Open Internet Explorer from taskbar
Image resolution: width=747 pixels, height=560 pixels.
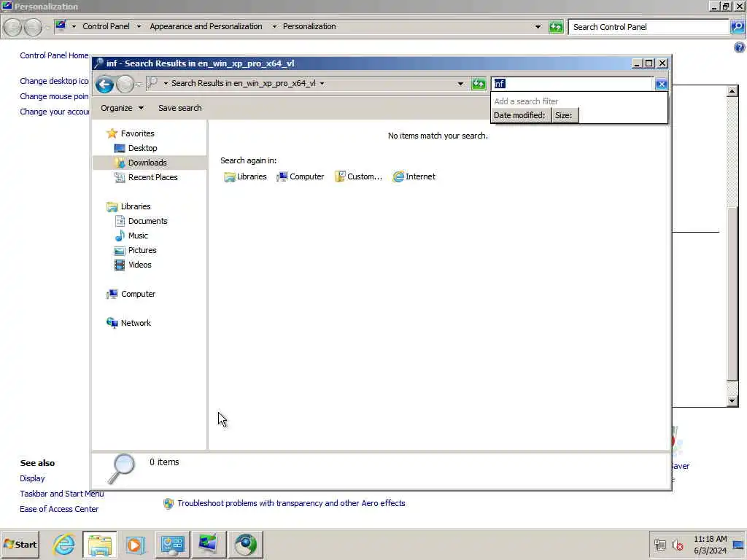click(x=64, y=545)
